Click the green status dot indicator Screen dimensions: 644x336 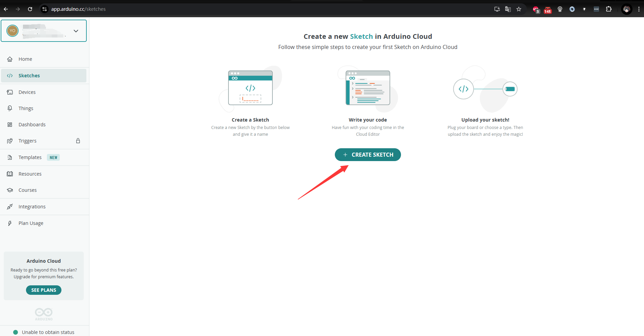(x=15, y=332)
